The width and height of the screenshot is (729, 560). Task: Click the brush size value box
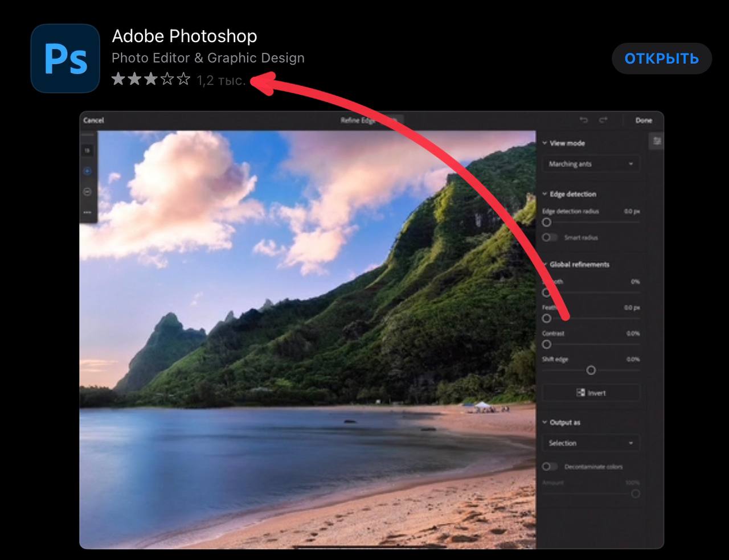click(87, 151)
